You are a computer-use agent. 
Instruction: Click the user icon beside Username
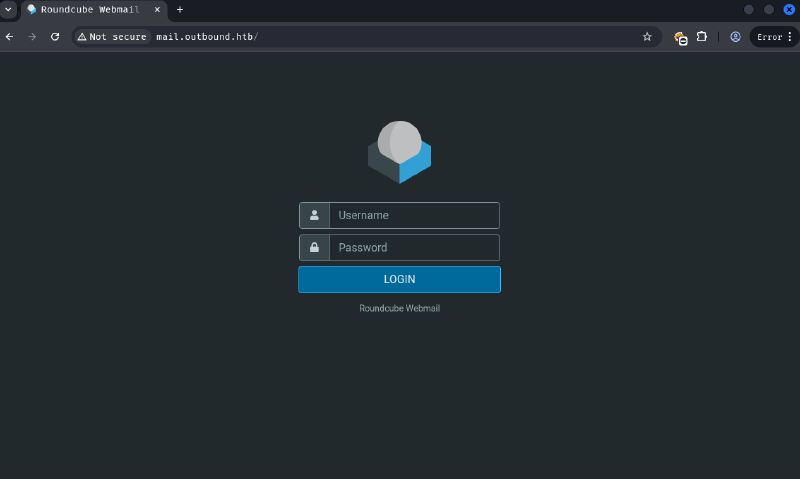click(314, 215)
